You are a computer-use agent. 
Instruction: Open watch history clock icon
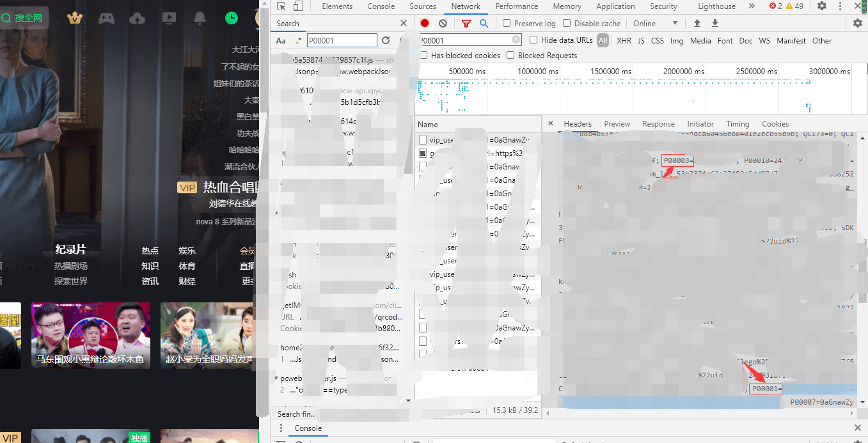[x=231, y=18]
